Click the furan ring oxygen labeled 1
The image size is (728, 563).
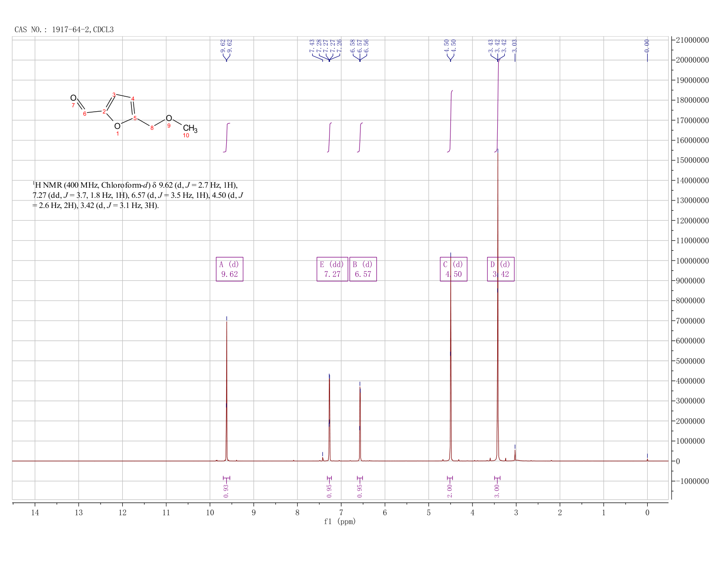[x=117, y=126]
